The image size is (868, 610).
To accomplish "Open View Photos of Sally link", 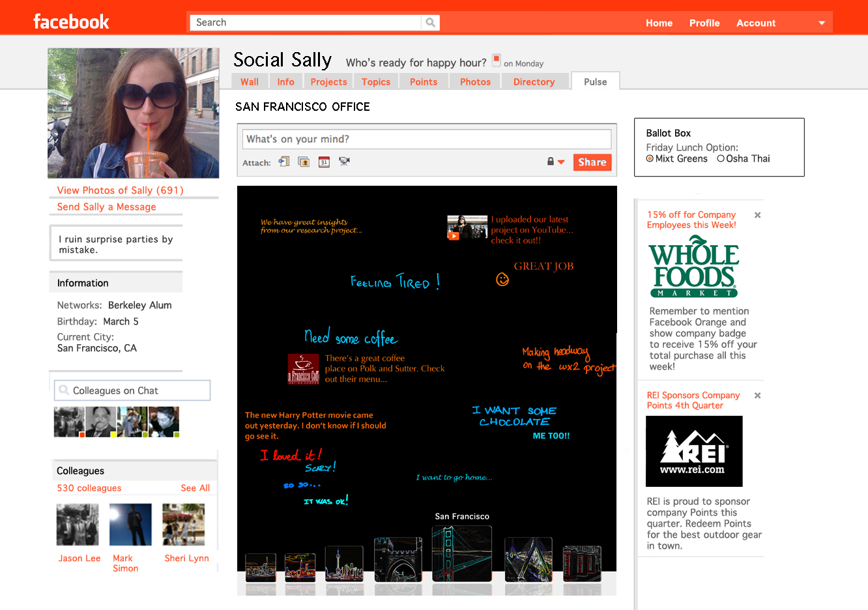I will (x=120, y=190).
